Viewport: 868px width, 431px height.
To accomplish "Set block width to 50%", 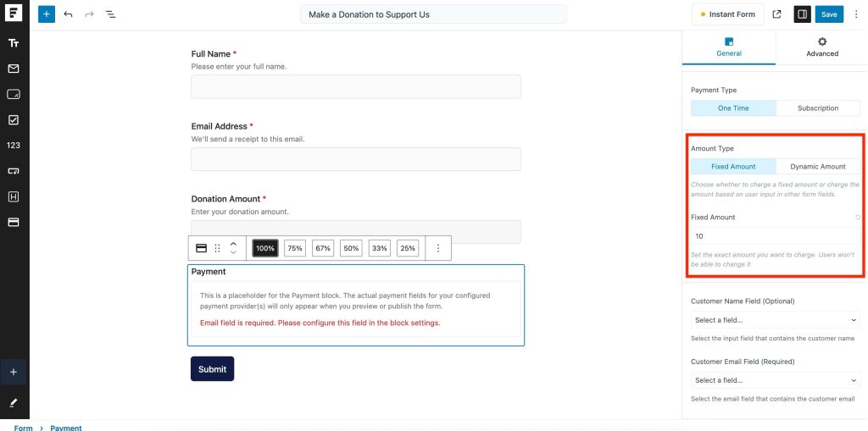I will pos(351,248).
